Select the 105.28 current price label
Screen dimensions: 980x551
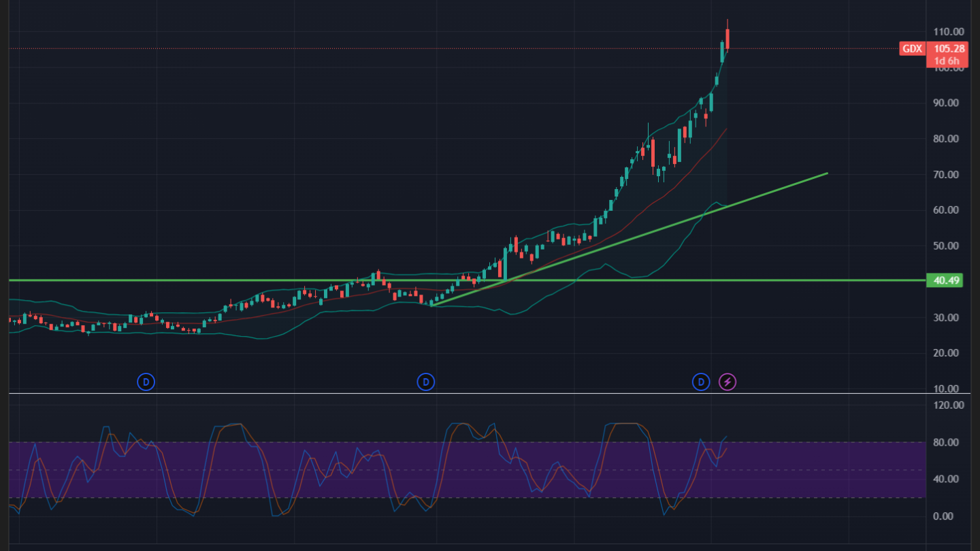945,49
